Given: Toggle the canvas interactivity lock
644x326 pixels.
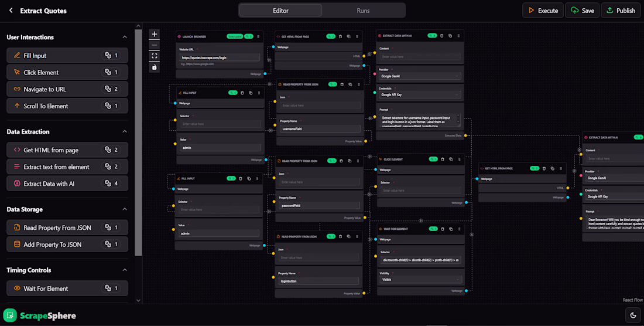Looking at the screenshot, I should pyautogui.click(x=155, y=67).
